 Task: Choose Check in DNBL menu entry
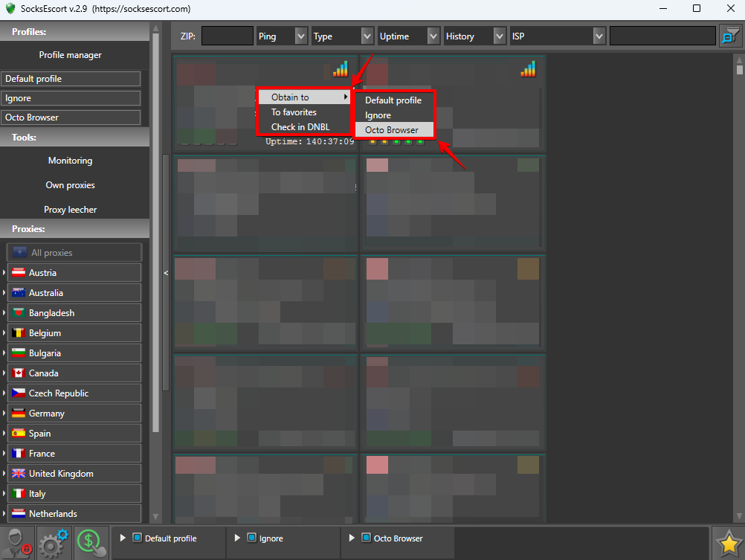pos(304,127)
